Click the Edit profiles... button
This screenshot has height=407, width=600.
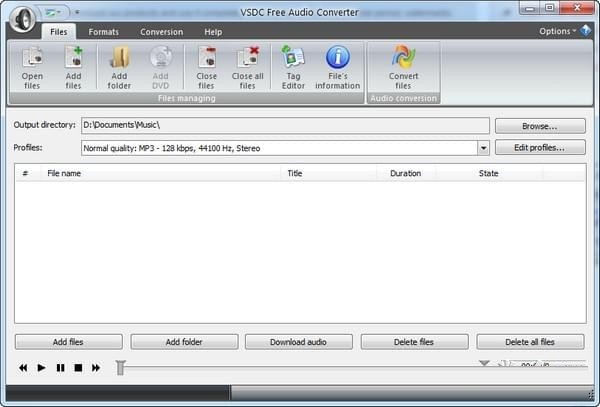(540, 147)
